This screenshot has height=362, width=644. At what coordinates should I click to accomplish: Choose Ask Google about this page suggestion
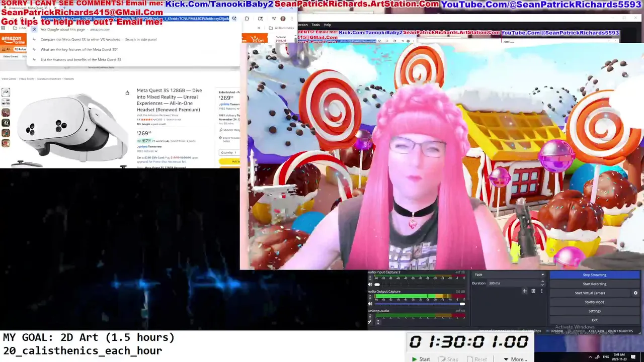point(133,29)
